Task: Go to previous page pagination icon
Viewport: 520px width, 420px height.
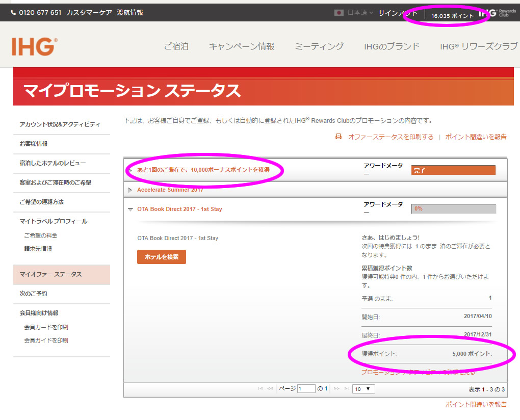Action: (x=270, y=389)
